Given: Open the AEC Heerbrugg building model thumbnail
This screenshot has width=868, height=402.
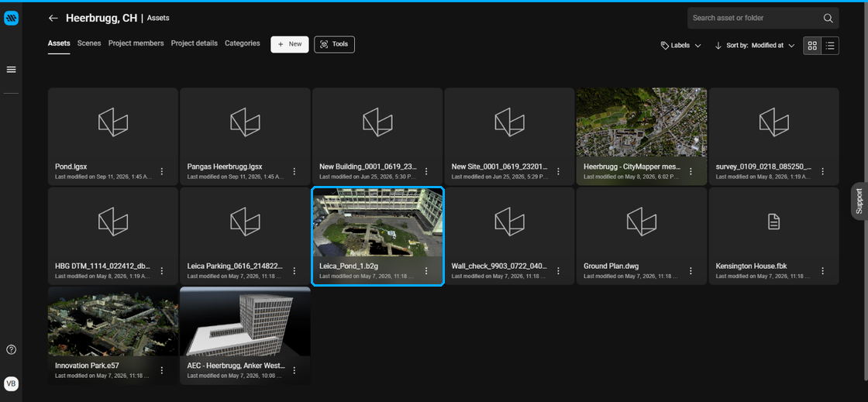Looking at the screenshot, I should tap(245, 321).
